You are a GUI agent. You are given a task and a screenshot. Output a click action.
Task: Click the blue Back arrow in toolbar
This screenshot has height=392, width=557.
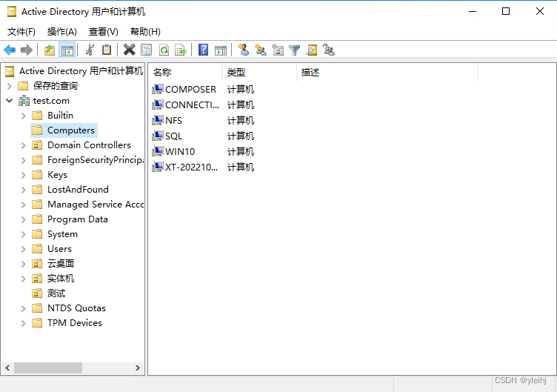pos(10,50)
